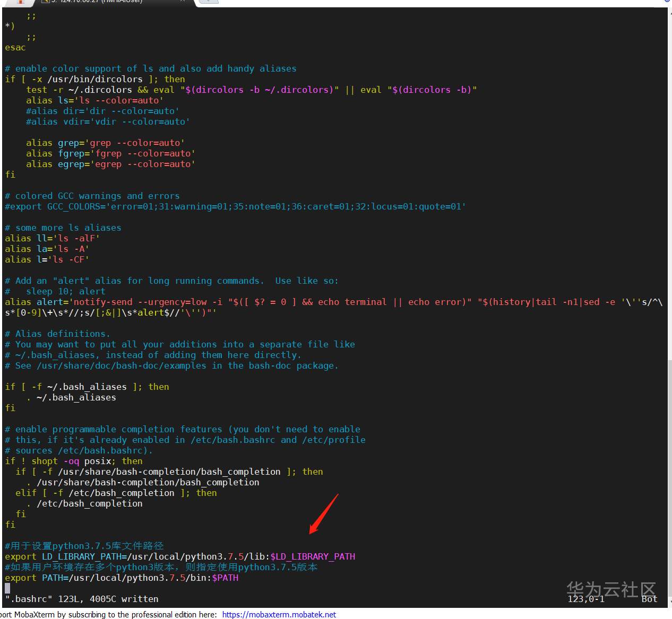Image resolution: width=672 pixels, height=619 pixels.
Task: Click line "alias la='ls -A'"
Action: tap(47, 249)
